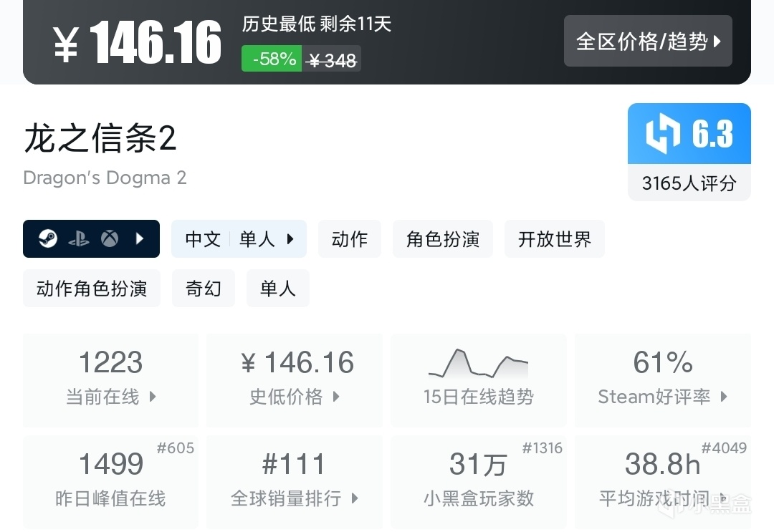Expand the 中文 单人 language details
Image resolution: width=774 pixels, height=532 pixels.
coord(239,238)
